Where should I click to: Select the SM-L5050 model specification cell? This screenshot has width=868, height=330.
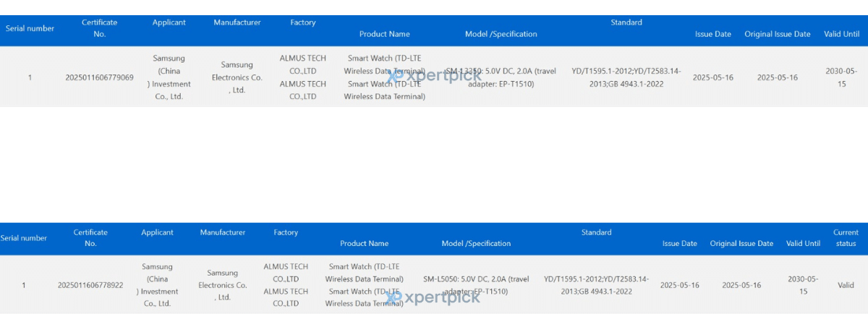pyautogui.click(x=476, y=285)
